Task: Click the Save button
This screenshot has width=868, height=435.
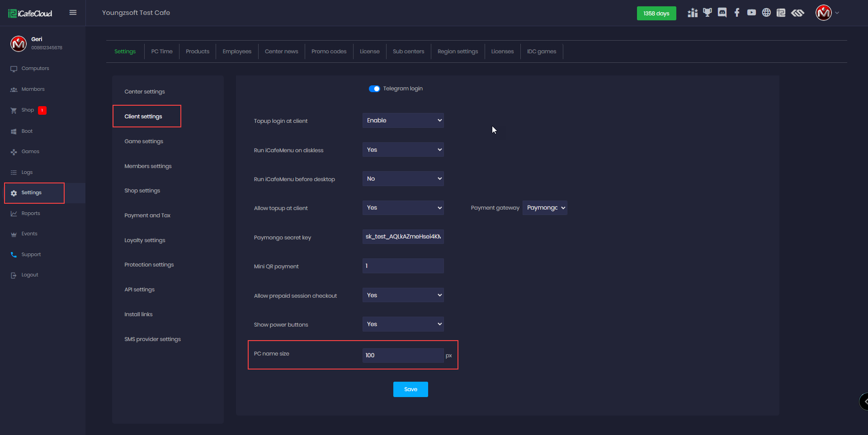Action: pyautogui.click(x=410, y=389)
